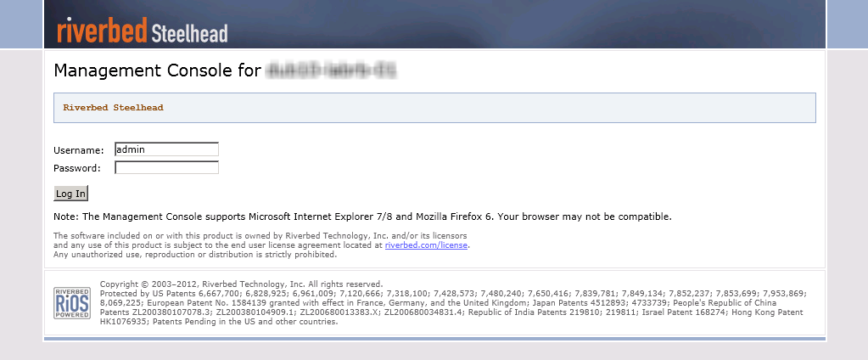
Task: Open the riverbed.com/license link
Action: click(426, 245)
